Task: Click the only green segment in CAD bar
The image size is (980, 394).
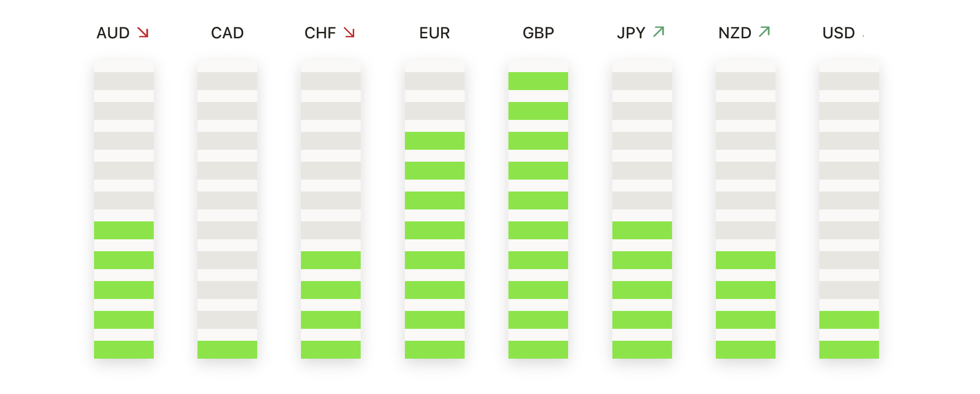Action: click(x=227, y=350)
